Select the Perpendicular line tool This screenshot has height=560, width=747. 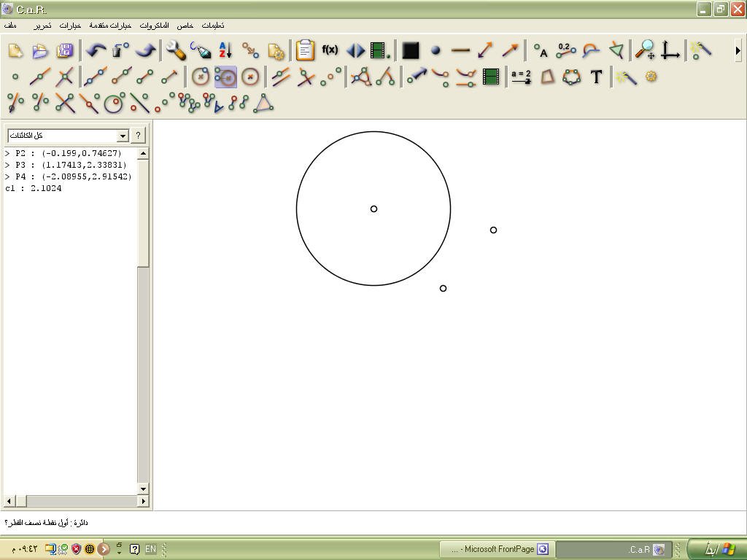[x=306, y=77]
